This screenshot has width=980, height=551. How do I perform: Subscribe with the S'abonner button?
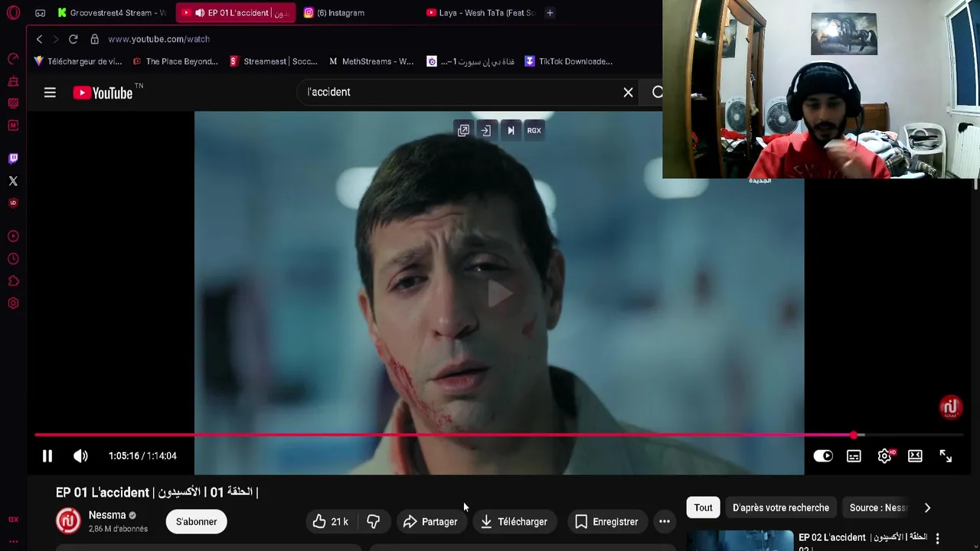point(197,522)
